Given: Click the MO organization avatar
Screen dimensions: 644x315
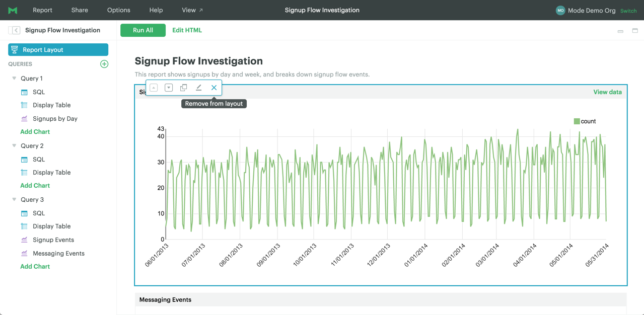Looking at the screenshot, I should pyautogui.click(x=560, y=10).
